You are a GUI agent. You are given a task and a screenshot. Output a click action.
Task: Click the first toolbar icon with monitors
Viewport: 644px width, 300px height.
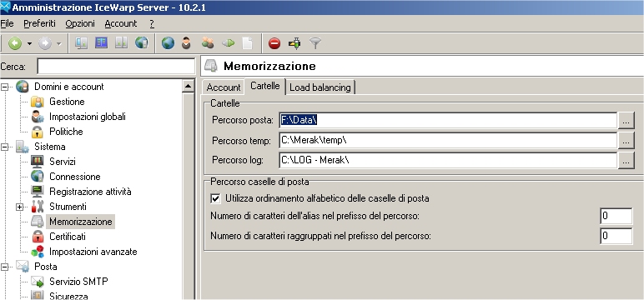(81, 42)
